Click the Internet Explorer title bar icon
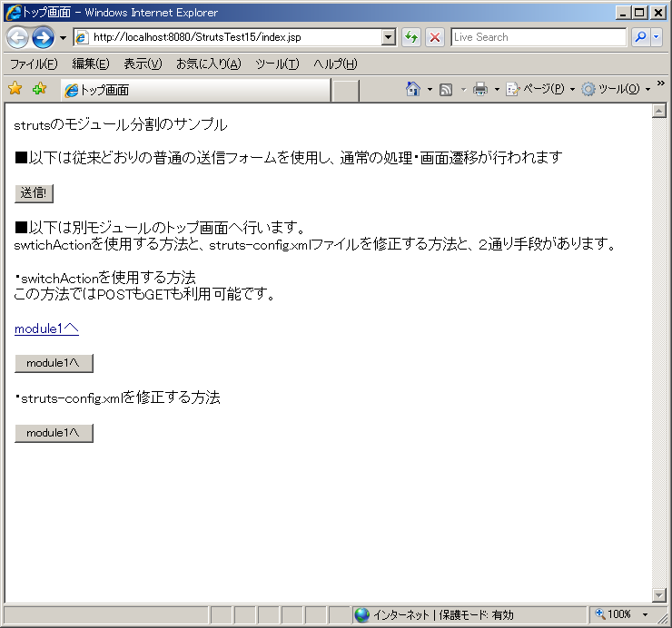 14,13
